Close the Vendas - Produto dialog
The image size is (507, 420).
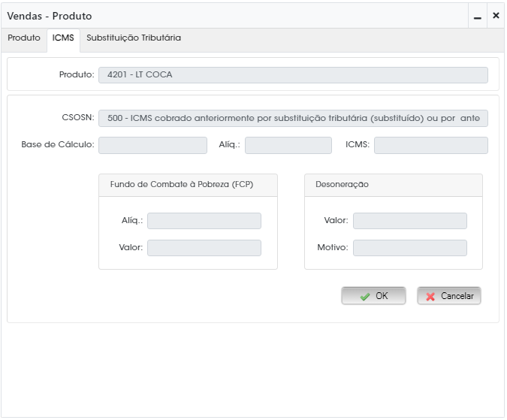[x=496, y=16]
